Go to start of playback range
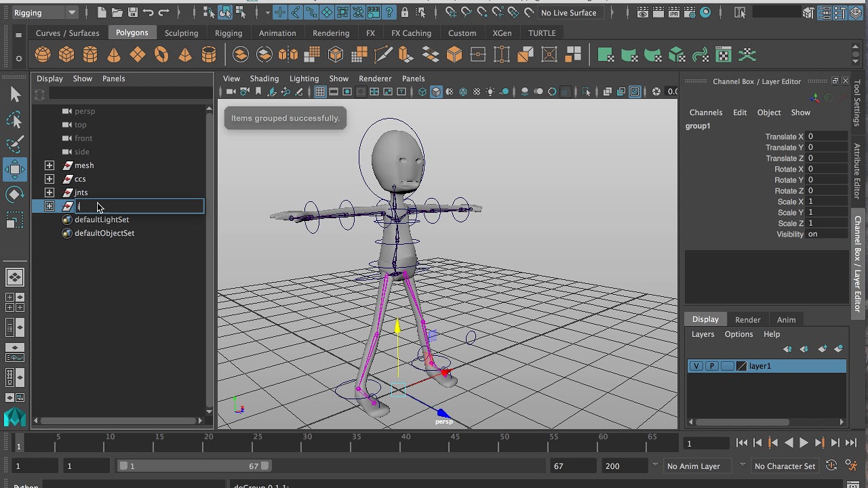Image resolution: width=868 pixels, height=488 pixels. [x=742, y=443]
